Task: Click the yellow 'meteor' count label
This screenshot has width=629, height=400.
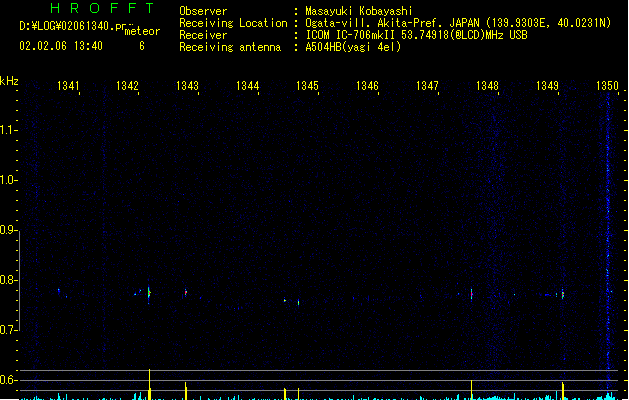Action: (142, 31)
